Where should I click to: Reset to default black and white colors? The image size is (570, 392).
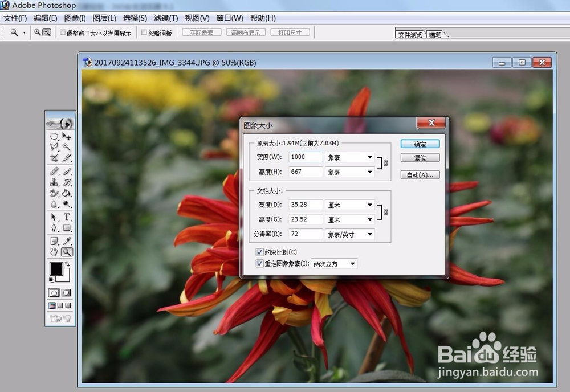pyautogui.click(x=51, y=279)
